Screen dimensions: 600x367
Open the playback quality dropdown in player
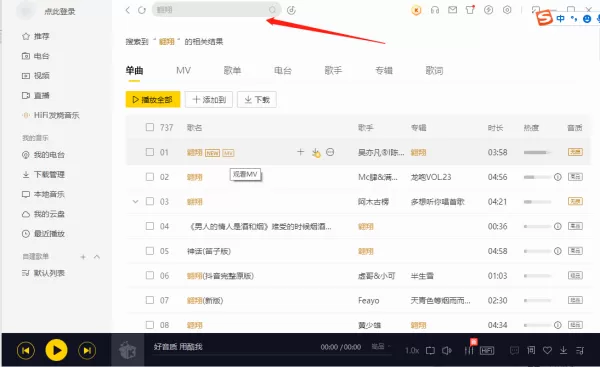381,346
